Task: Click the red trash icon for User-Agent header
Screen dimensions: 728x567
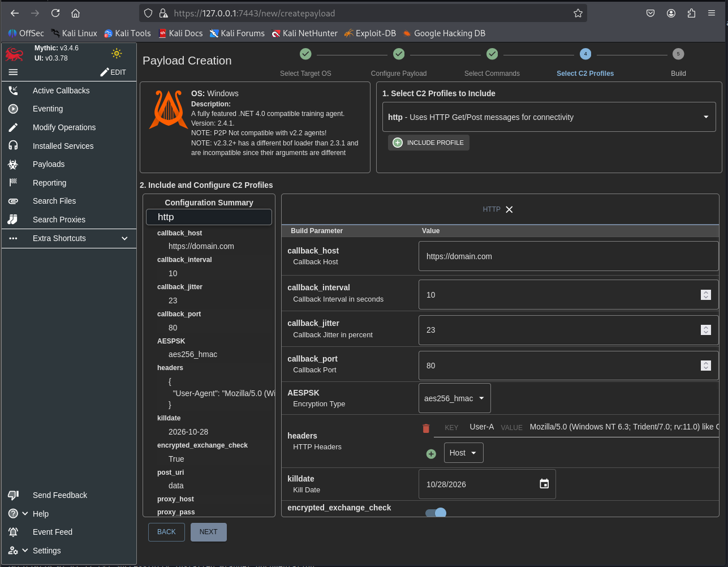Action: (426, 428)
